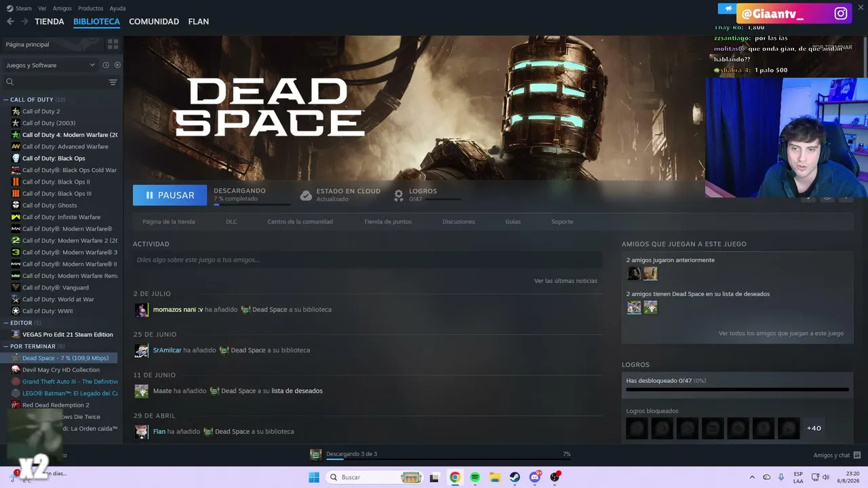868x488 pixels.
Task: Open Google Chrome from the taskbar
Action: point(455,477)
